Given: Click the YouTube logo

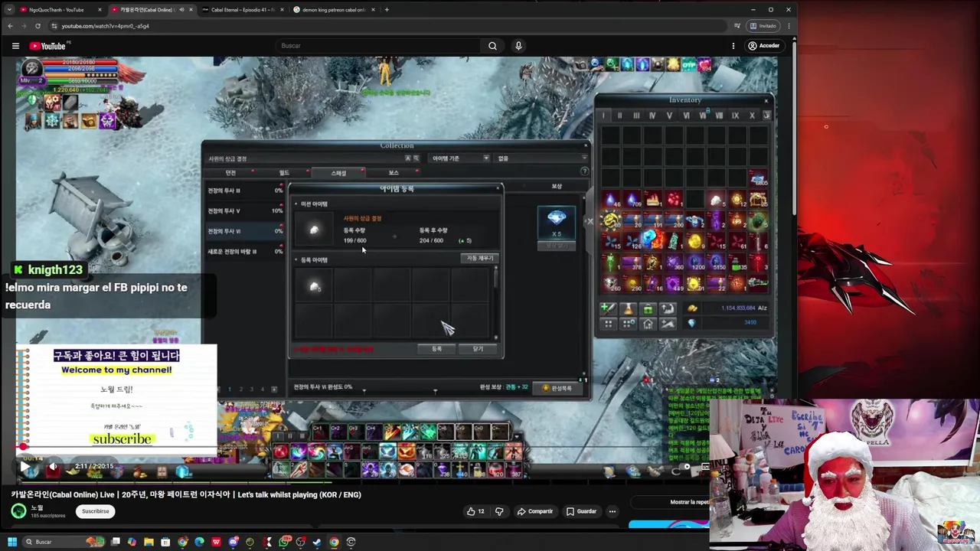Looking at the screenshot, I should tap(47, 46).
